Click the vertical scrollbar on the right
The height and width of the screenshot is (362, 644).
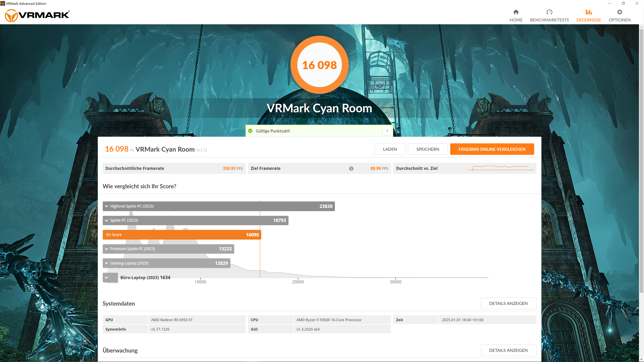641,160
